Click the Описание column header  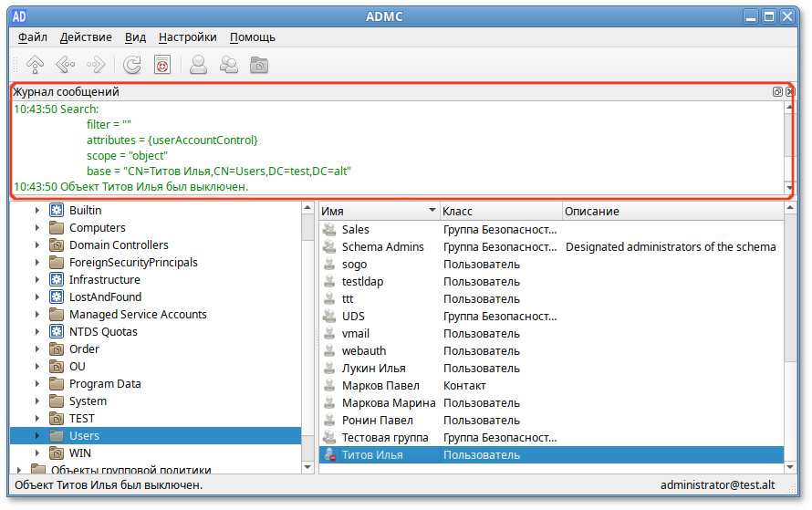671,211
